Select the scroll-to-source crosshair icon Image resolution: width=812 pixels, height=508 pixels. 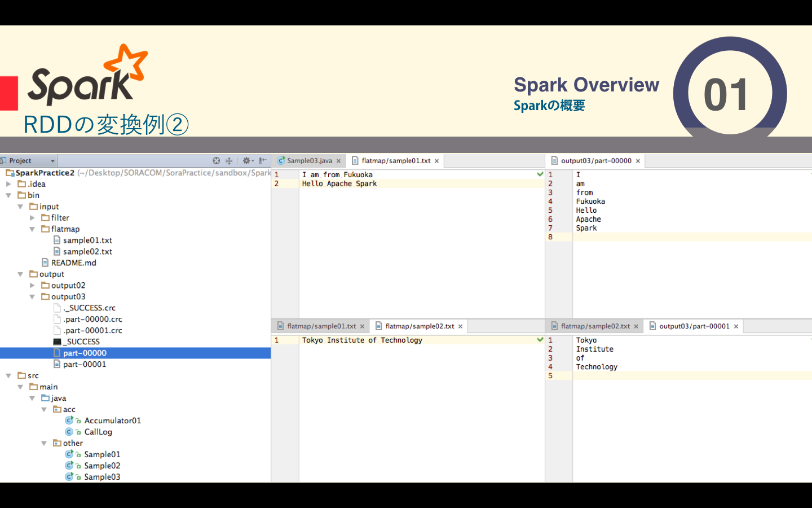(x=216, y=160)
